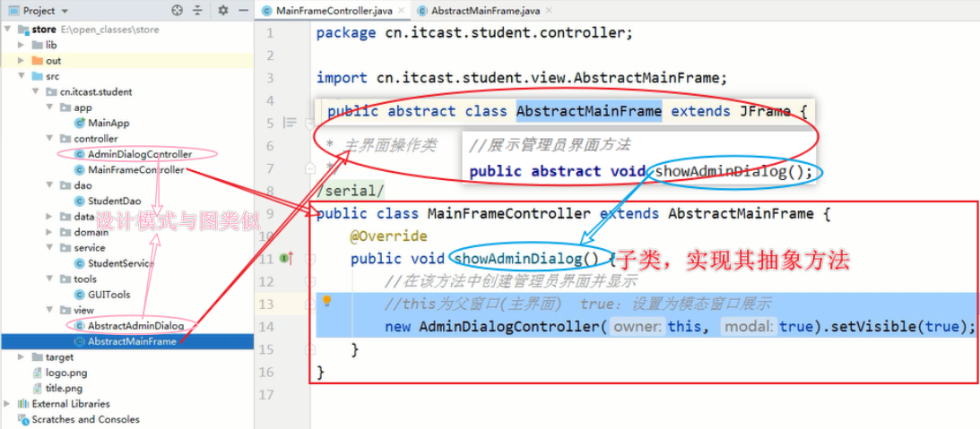This screenshot has width=980, height=429.
Task: Collapse the controller package
Action: [49, 139]
